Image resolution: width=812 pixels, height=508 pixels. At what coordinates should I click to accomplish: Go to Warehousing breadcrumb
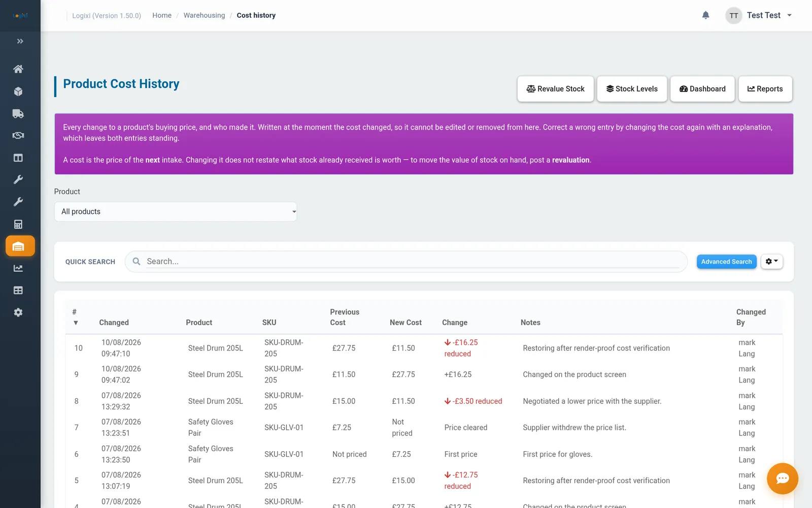[204, 15]
